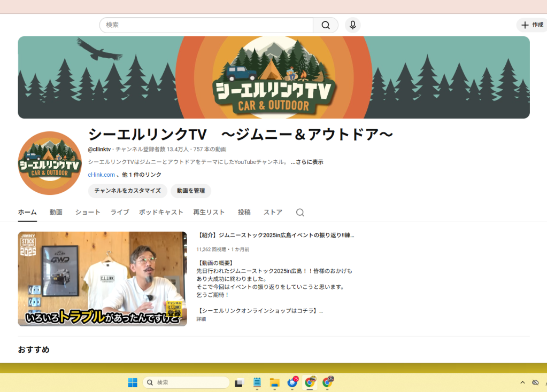This screenshot has width=547, height=392.
Task: Open File Explorer from taskbar
Action: pyautogui.click(x=275, y=382)
